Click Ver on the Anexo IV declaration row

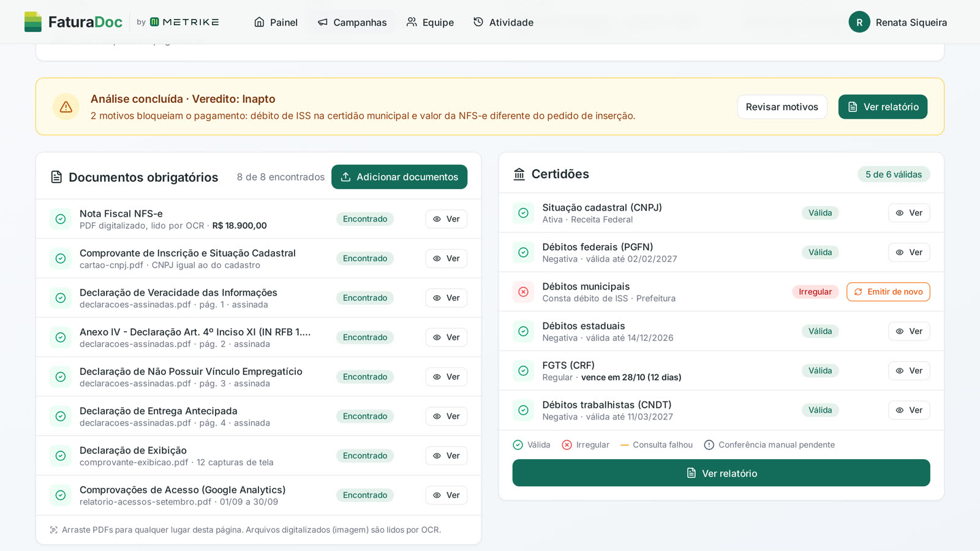(447, 337)
